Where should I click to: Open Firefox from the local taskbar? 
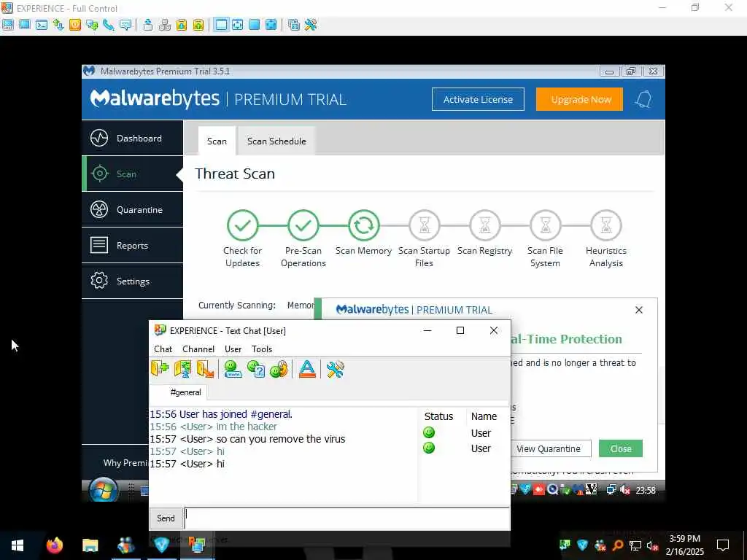(x=54, y=545)
